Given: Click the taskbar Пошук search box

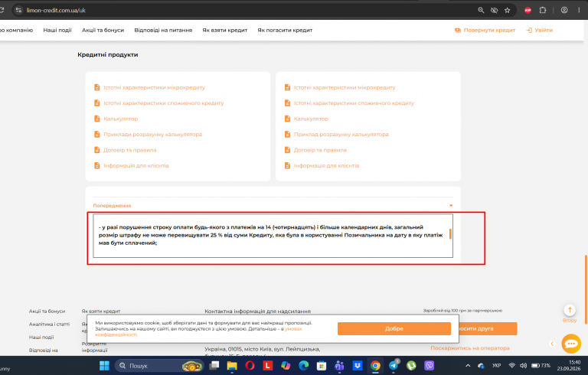Looking at the screenshot, I should click(159, 366).
